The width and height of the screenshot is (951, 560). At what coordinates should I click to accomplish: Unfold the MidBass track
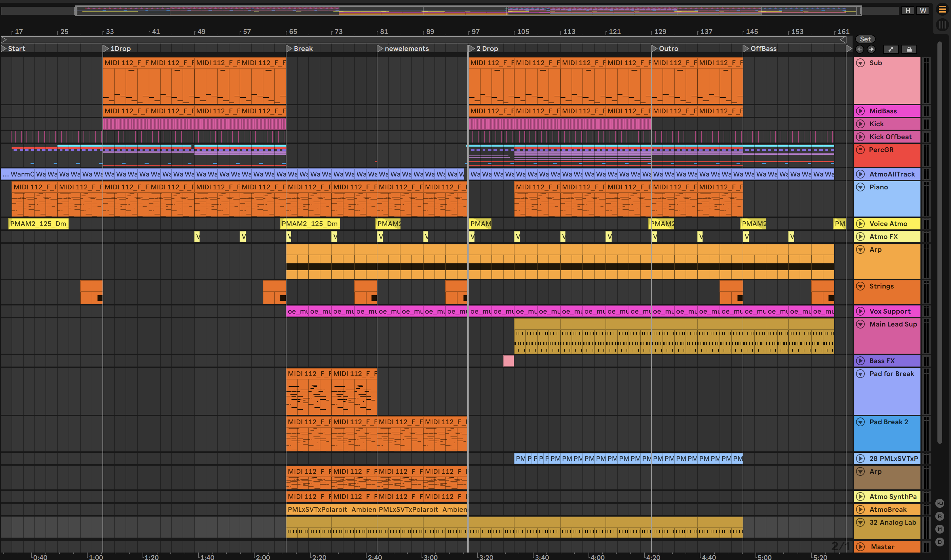pos(860,111)
